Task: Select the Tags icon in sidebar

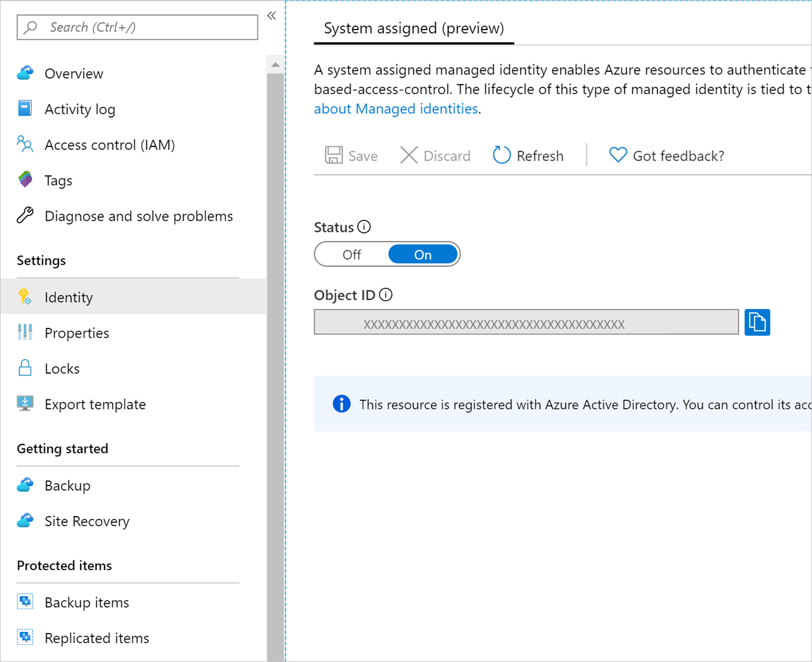Action: [25, 179]
